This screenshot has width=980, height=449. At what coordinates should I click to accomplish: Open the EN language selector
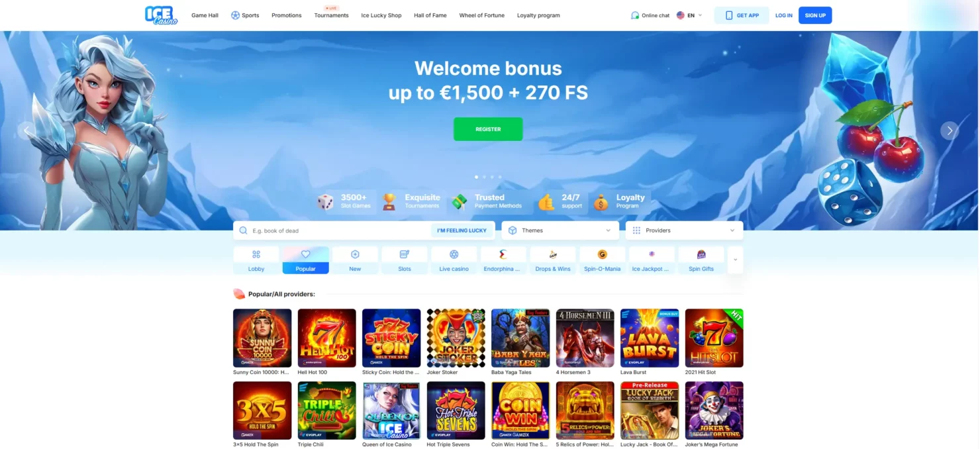(x=689, y=15)
